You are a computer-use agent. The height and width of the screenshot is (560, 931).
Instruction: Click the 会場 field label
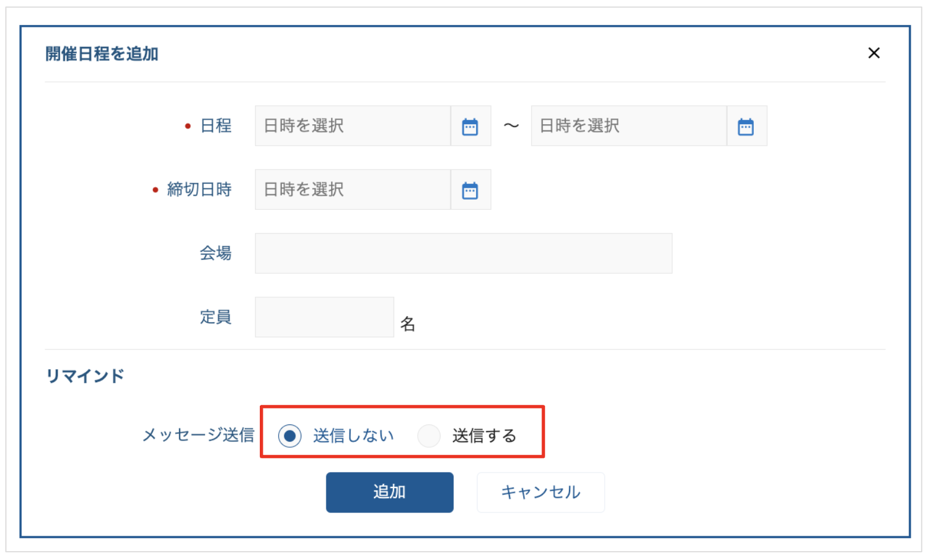coord(215,253)
